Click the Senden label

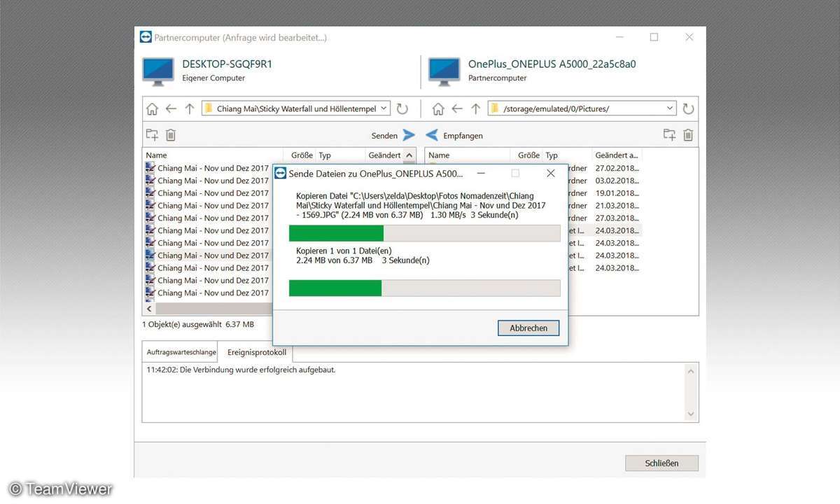coord(384,136)
